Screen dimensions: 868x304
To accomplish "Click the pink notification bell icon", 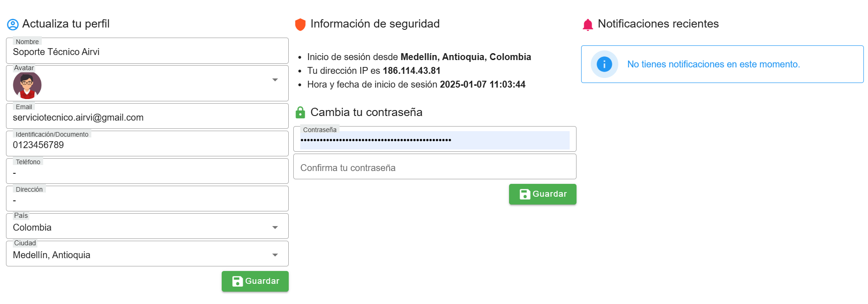I will click(588, 25).
